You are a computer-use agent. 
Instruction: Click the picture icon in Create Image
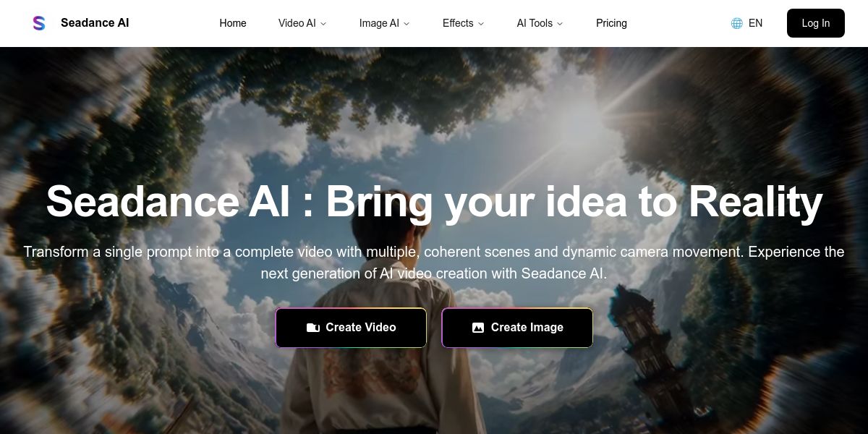[478, 328]
